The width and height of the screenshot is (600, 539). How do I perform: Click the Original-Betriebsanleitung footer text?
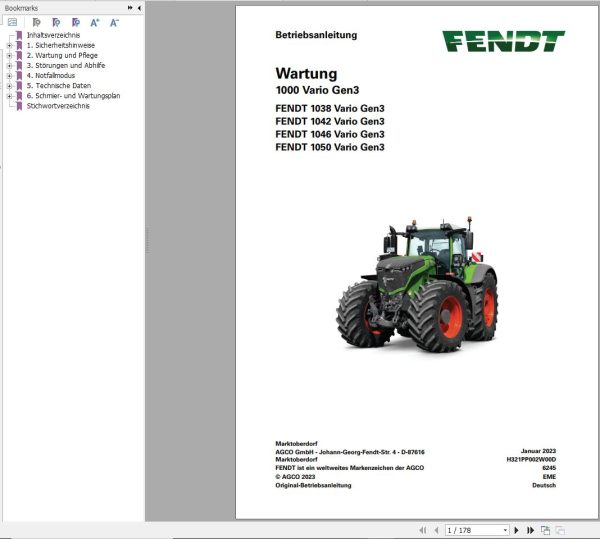coord(313,485)
